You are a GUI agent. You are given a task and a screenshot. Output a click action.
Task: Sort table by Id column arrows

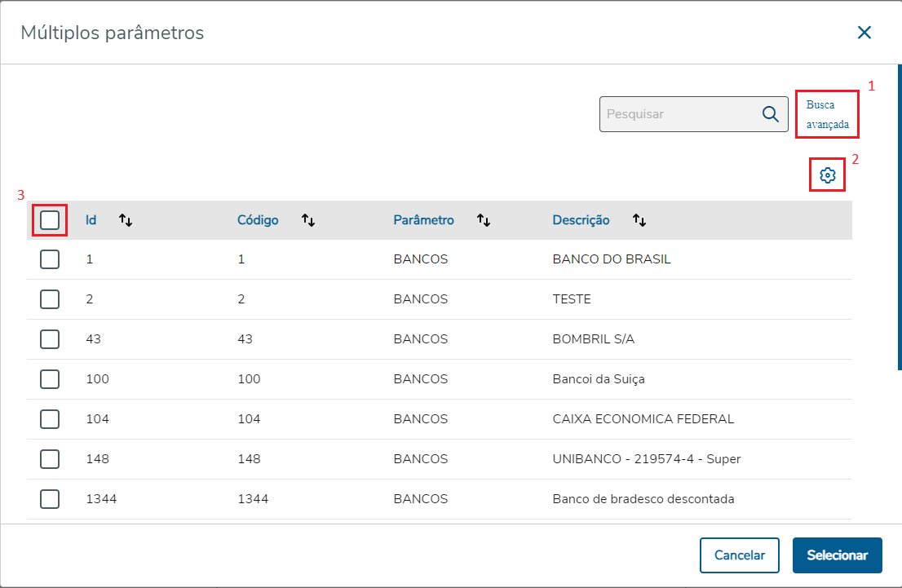[126, 220]
